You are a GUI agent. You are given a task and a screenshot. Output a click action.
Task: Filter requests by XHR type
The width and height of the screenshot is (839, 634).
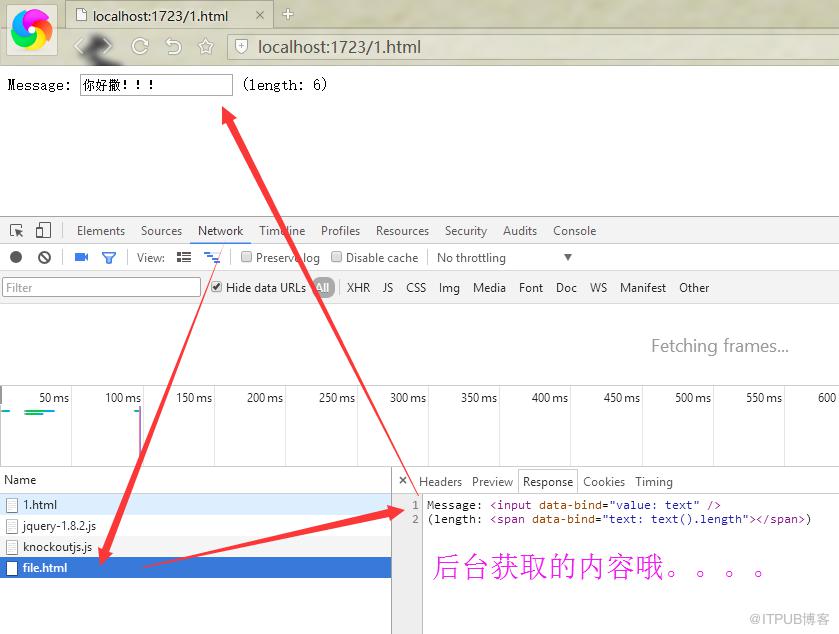click(x=358, y=288)
